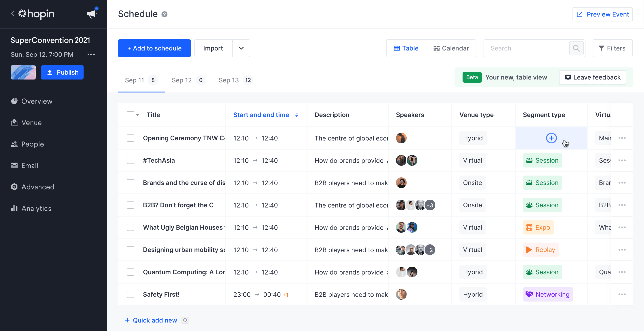Image resolution: width=644 pixels, height=331 pixels.
Task: Check the #TechAsia row checkbox
Action: coord(130,160)
